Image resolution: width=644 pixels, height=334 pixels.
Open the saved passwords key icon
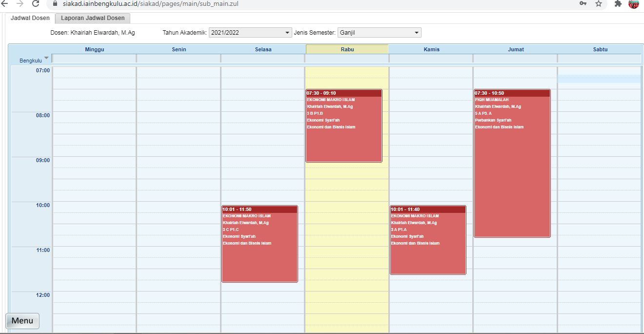[x=583, y=4]
